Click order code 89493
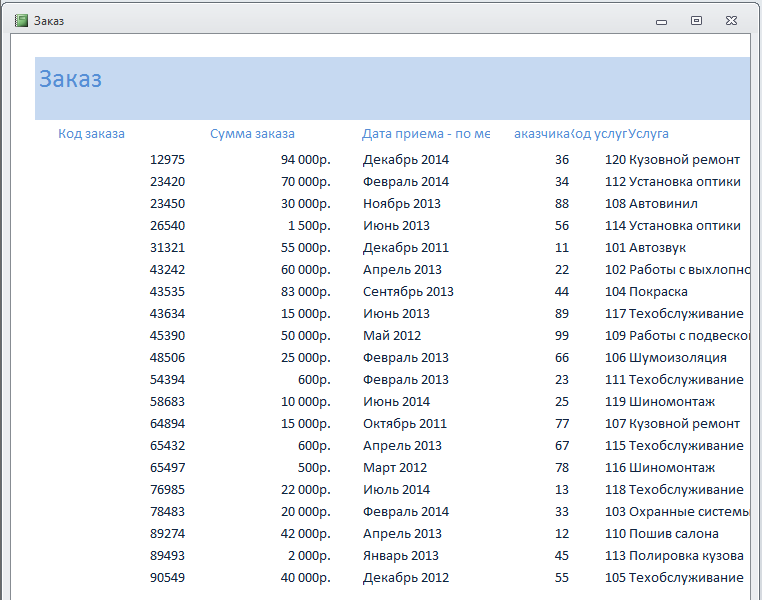 (x=167, y=556)
